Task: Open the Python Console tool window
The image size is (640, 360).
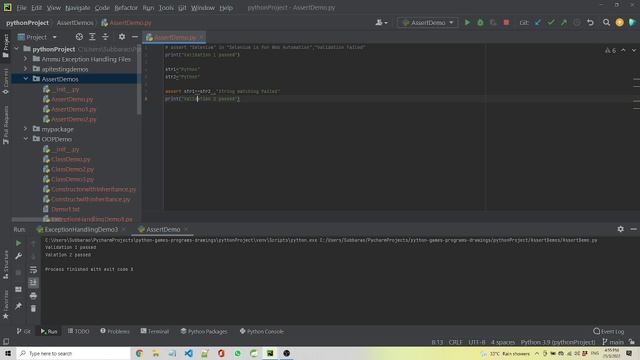Action: pos(262,331)
